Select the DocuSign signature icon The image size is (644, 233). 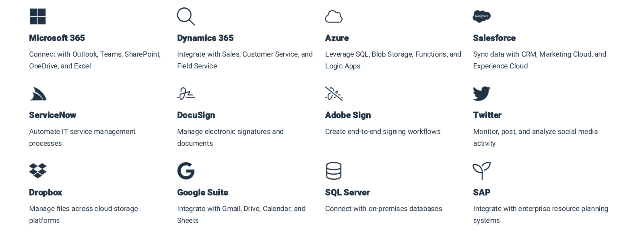pos(186,94)
